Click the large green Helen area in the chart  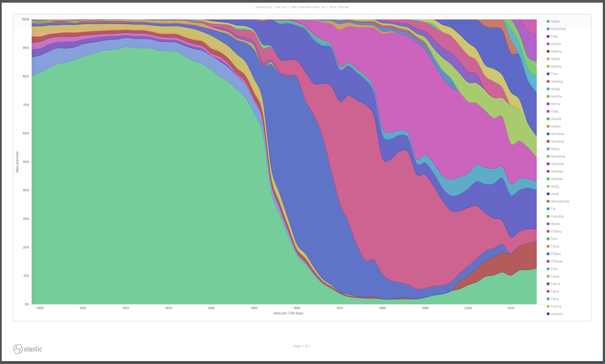(x=147, y=172)
